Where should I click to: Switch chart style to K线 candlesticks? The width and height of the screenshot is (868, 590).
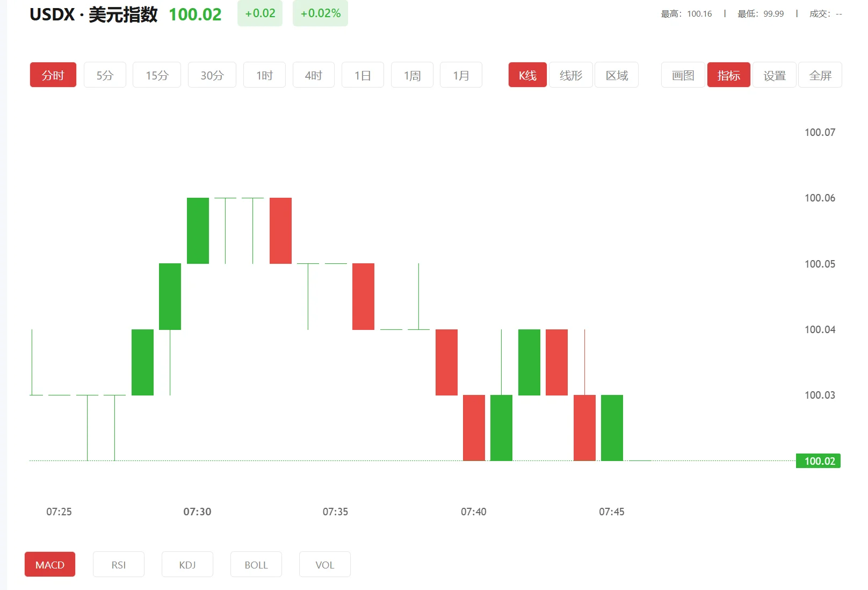point(527,75)
